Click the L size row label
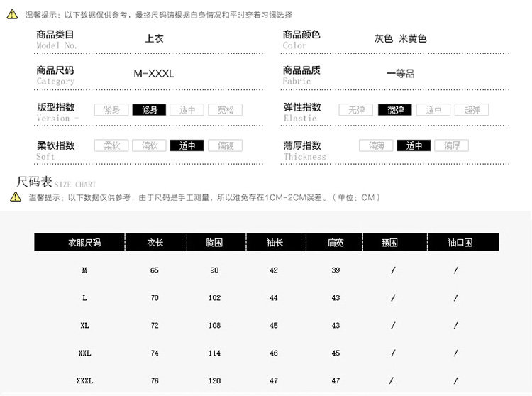The height and width of the screenshot is (396, 532). coord(85,298)
